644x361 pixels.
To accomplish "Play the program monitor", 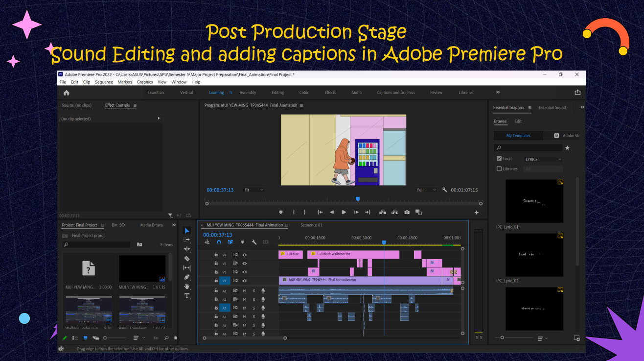I will (x=344, y=212).
